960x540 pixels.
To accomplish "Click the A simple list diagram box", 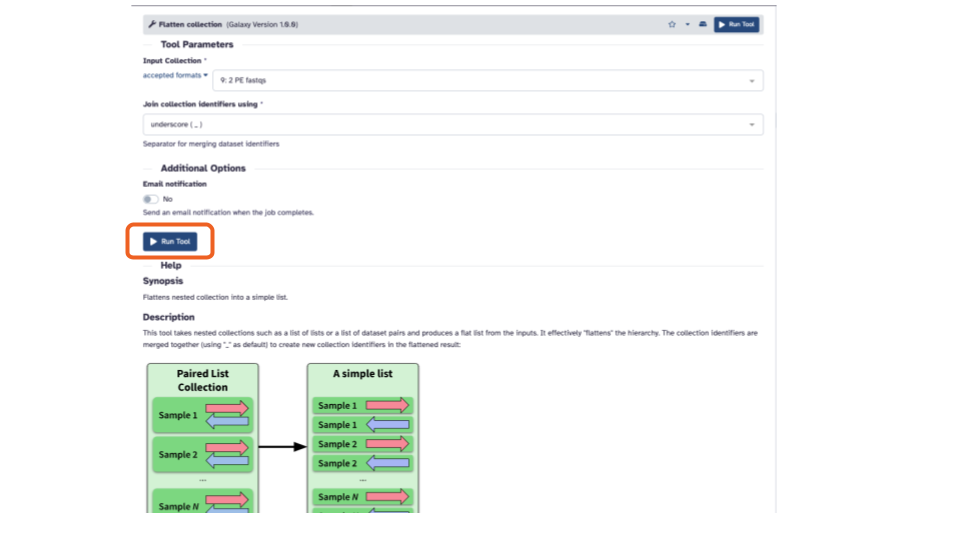I will 363,438.
